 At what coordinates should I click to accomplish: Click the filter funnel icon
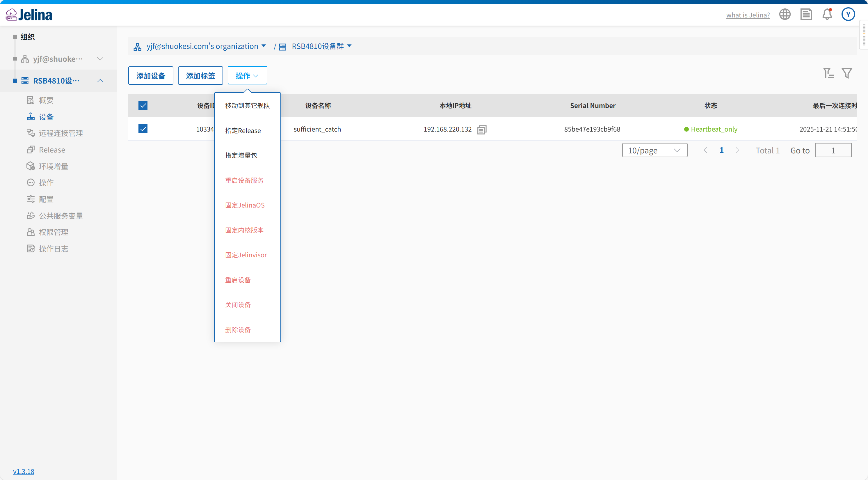click(x=846, y=73)
